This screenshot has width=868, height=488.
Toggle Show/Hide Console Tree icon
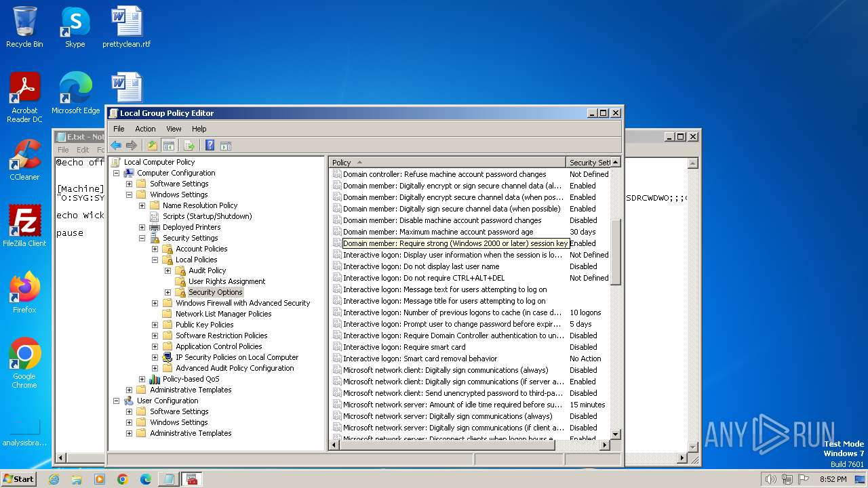tap(168, 145)
